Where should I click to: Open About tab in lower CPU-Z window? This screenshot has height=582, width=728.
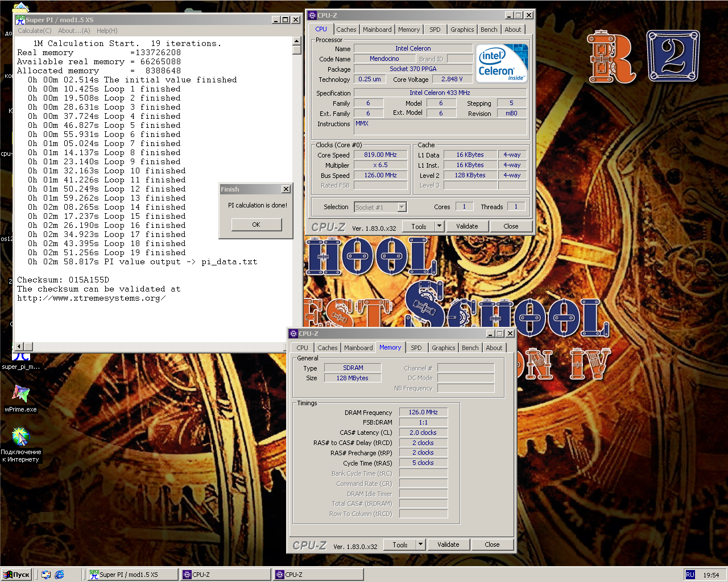click(494, 348)
